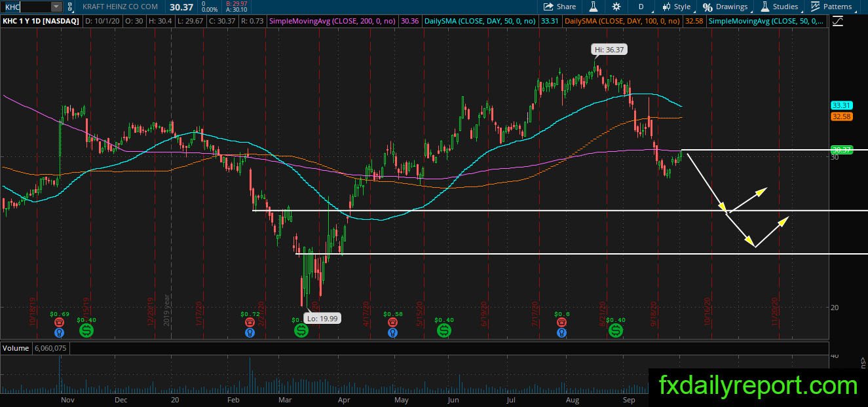Click the Lo: 19.99 price bubble

321,319
